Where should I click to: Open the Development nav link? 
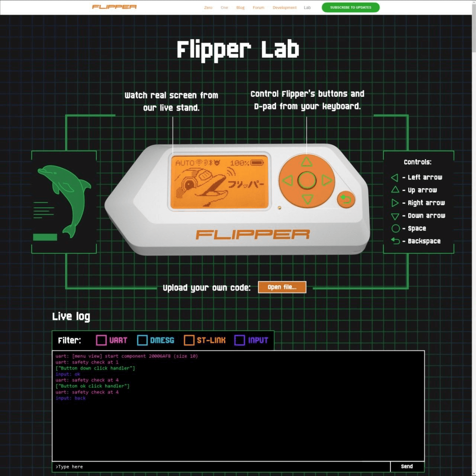coord(284,7)
